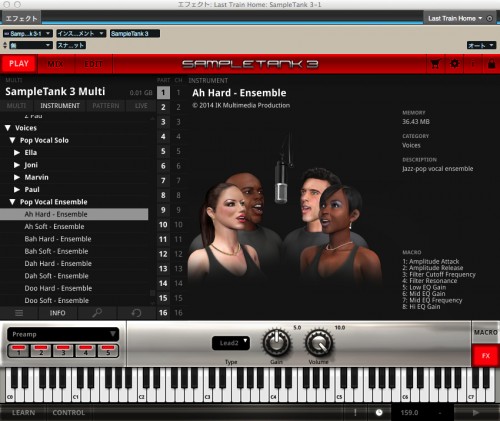Click the INFO button under browser
The width and height of the screenshot is (500, 421).
(x=58, y=313)
